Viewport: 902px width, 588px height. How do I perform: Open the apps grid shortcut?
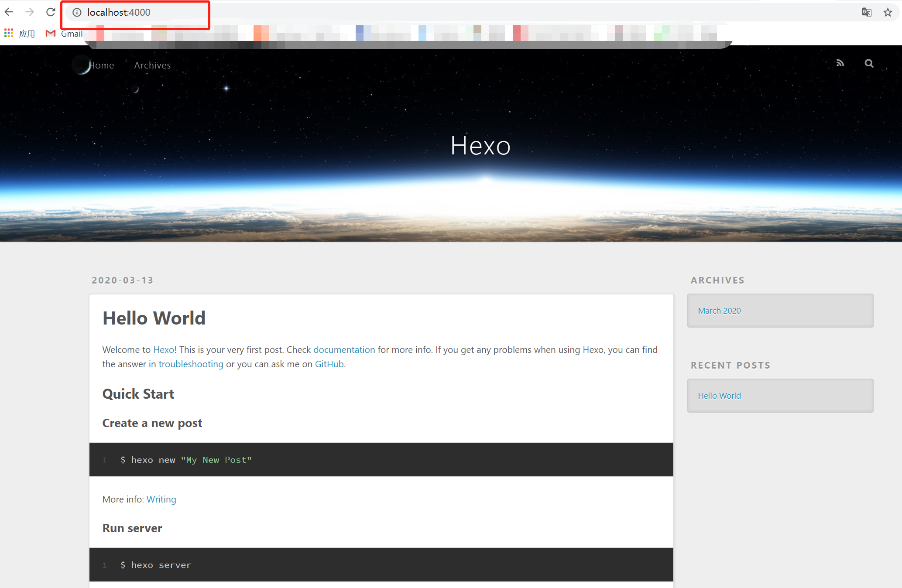[9, 34]
